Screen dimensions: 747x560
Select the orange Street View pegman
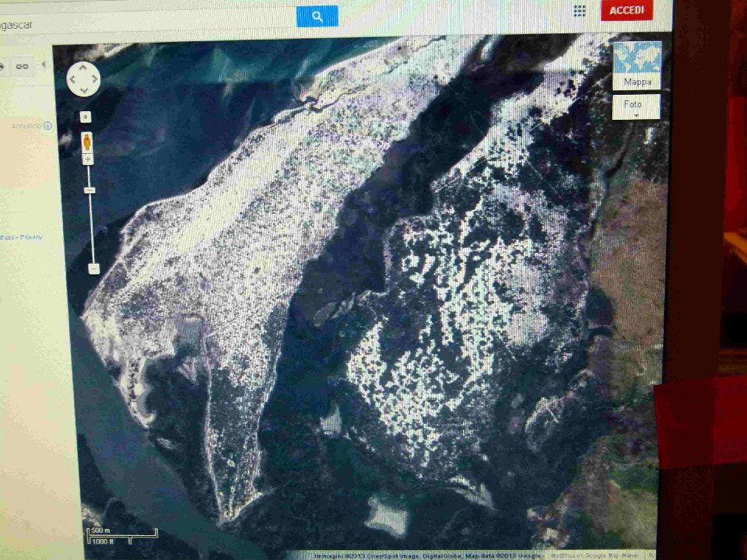pyautogui.click(x=86, y=142)
